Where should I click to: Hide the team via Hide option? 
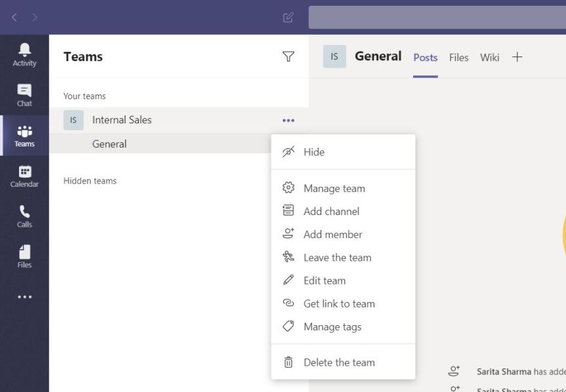pos(313,152)
